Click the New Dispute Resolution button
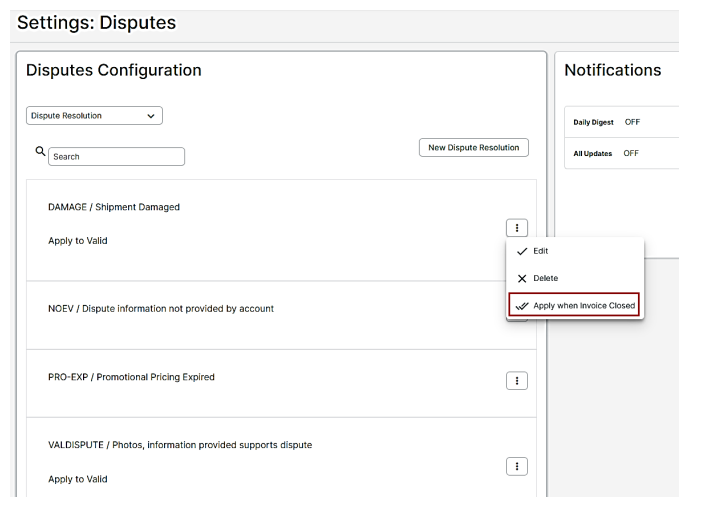704x526 pixels. coord(474,148)
